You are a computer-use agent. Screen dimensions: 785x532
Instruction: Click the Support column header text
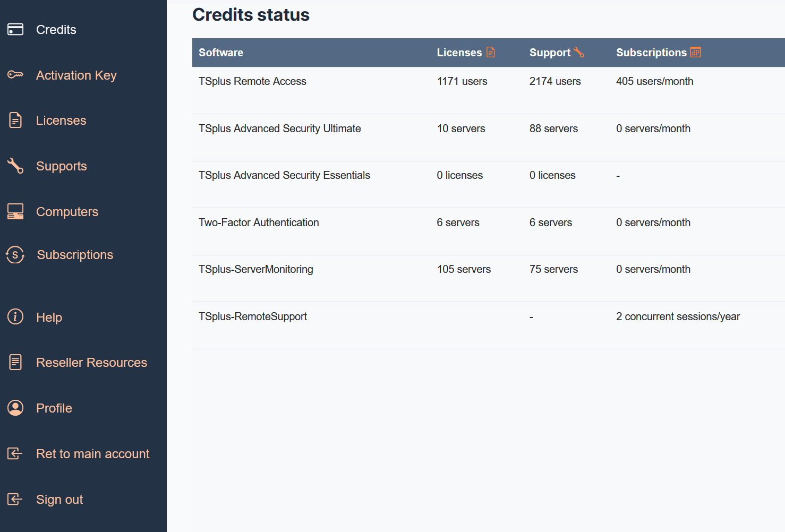click(550, 53)
